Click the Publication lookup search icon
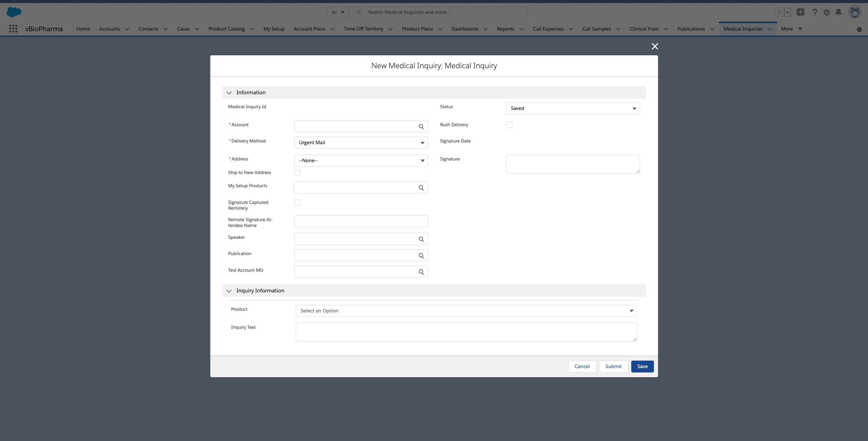This screenshot has width=868, height=441. (421, 255)
